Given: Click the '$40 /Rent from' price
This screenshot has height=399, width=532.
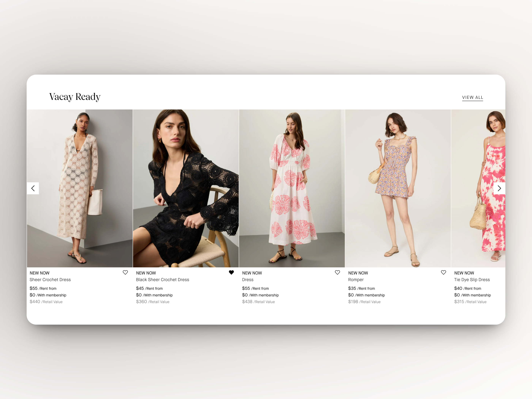Looking at the screenshot, I should coord(468,288).
